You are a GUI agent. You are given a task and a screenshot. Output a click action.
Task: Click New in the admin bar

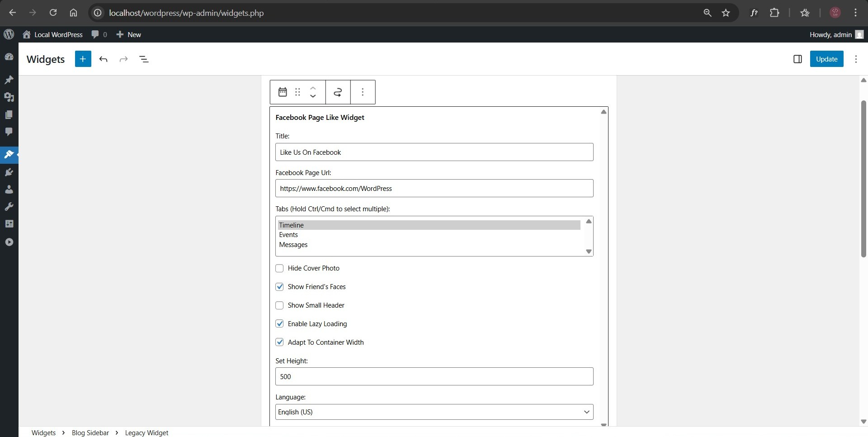(128, 34)
